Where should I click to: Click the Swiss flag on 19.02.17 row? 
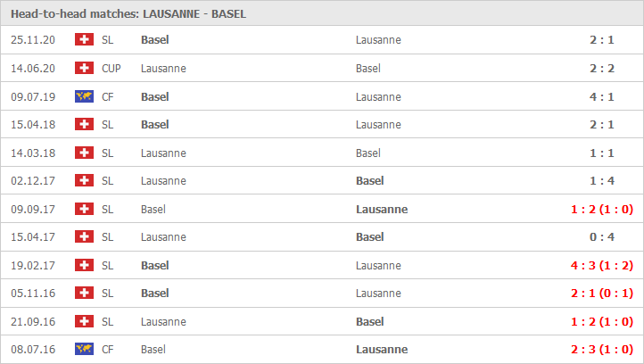tap(84, 265)
